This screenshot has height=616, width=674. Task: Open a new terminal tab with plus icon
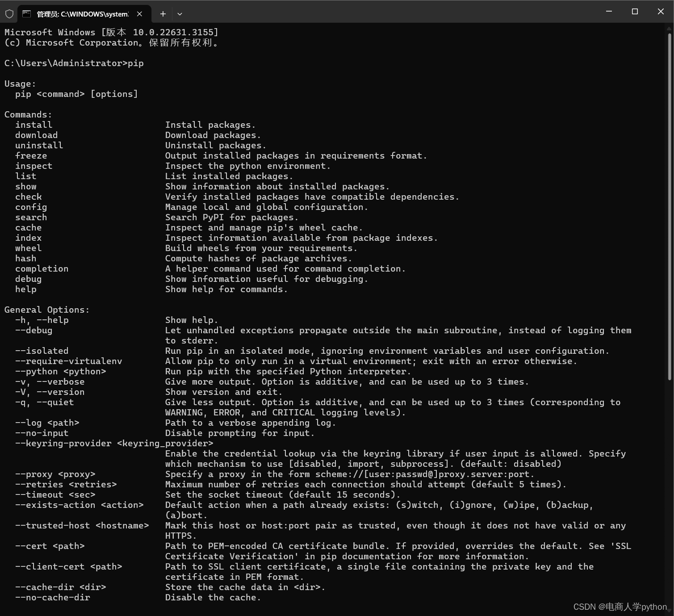click(163, 14)
